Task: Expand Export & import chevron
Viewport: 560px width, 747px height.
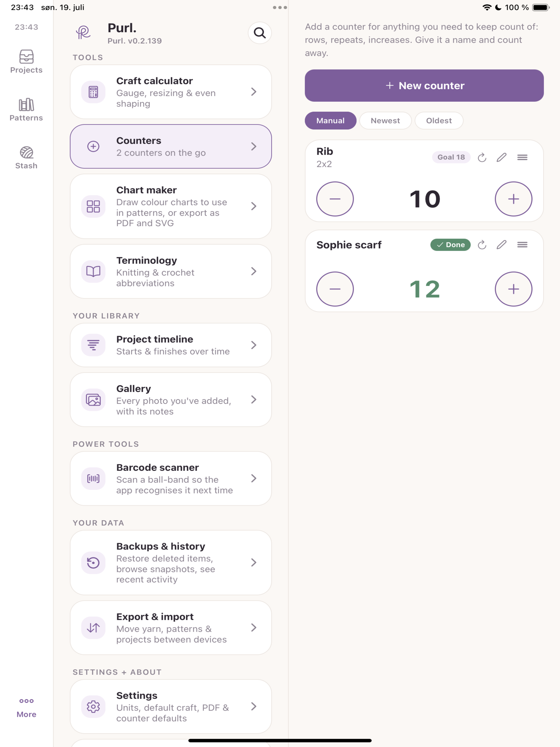Action: point(254,628)
